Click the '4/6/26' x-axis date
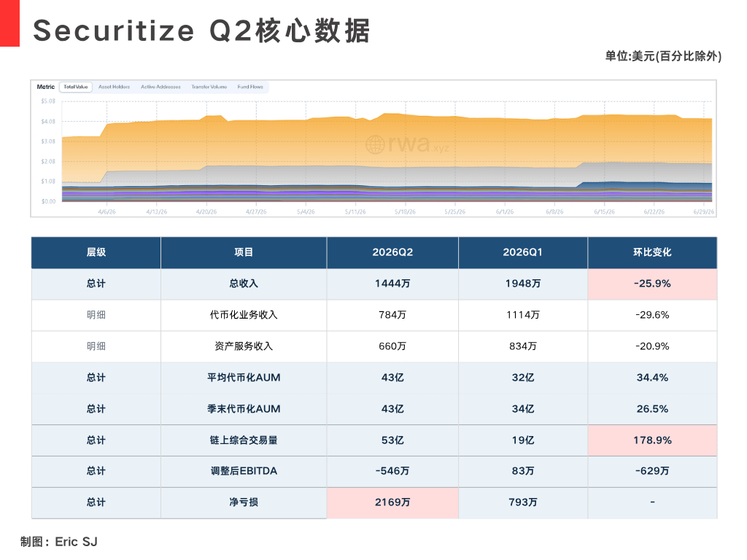Image resolution: width=747 pixels, height=560 pixels. (x=107, y=212)
